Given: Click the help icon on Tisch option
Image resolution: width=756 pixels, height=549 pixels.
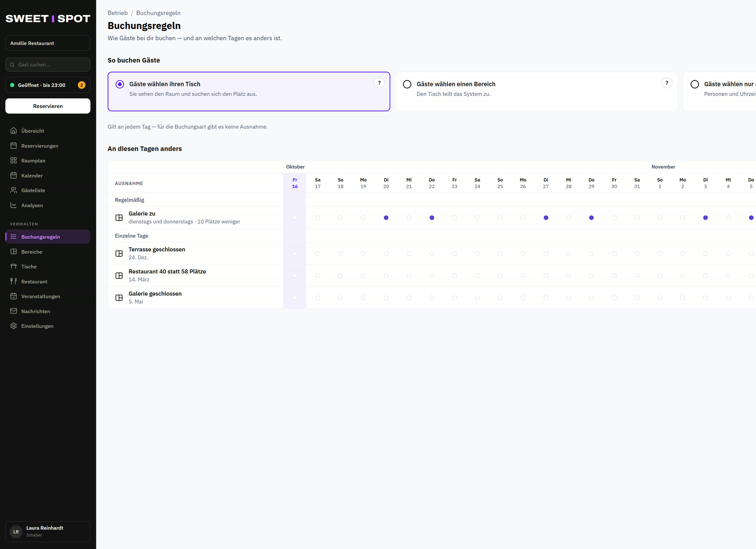Looking at the screenshot, I should point(379,83).
